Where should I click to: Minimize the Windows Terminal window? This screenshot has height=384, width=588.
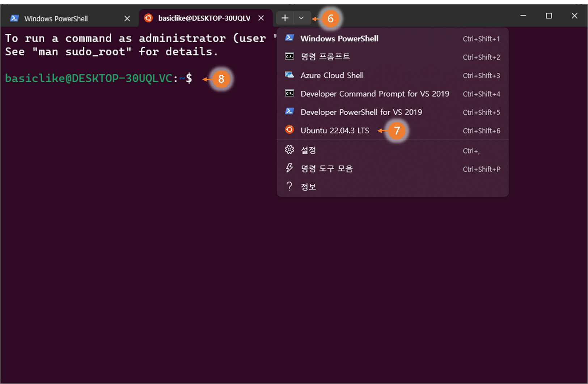[523, 16]
